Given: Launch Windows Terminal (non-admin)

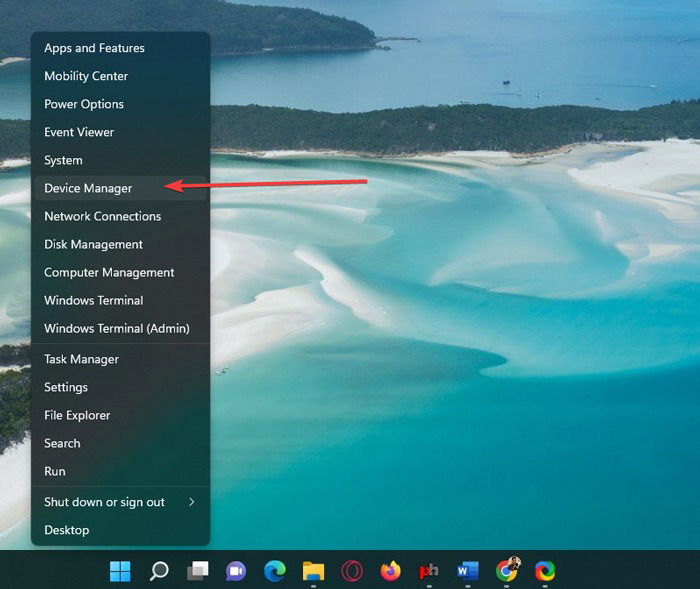Looking at the screenshot, I should [x=121, y=301].
